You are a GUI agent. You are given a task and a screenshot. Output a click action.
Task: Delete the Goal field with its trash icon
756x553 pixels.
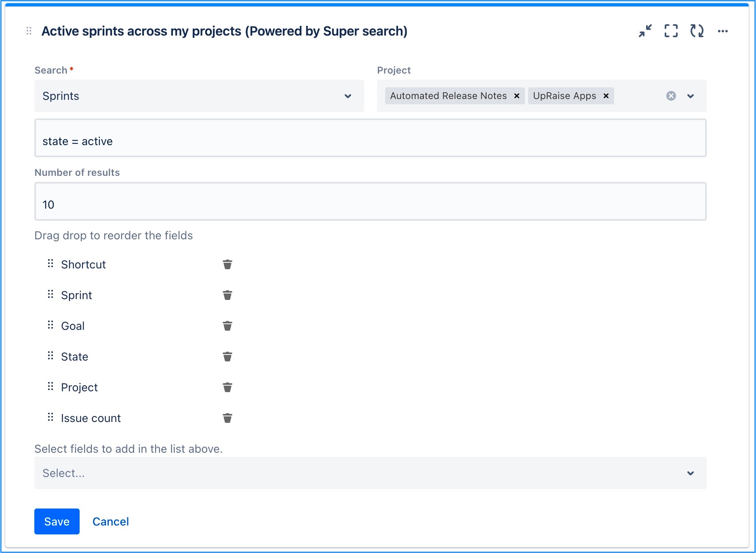[227, 326]
